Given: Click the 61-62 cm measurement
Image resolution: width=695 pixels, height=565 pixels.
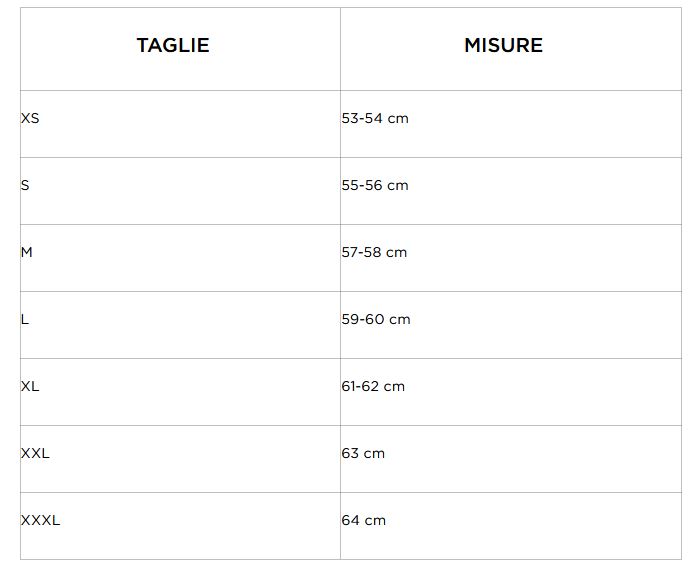Looking at the screenshot, I should pos(373,386).
